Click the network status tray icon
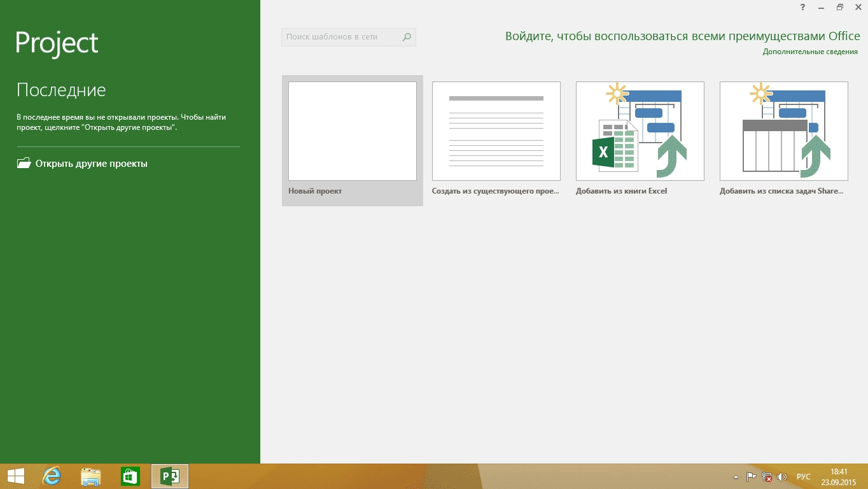This screenshot has width=868, height=489. coord(767,476)
